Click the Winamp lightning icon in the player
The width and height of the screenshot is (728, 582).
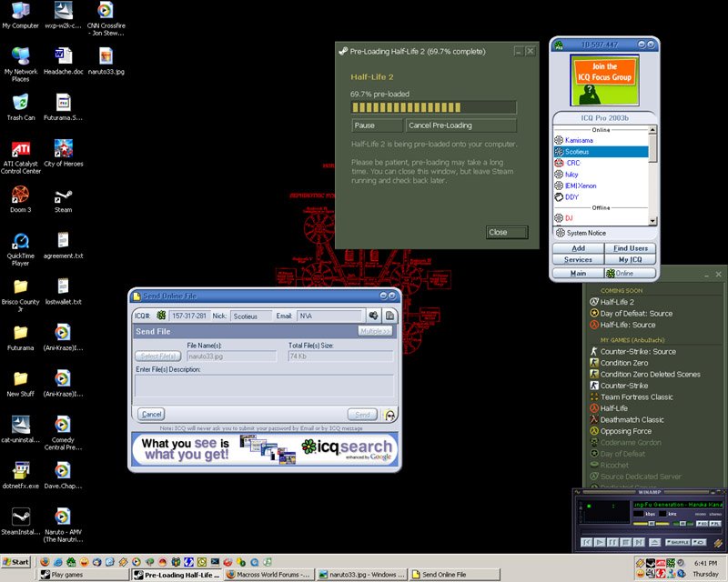point(718,543)
